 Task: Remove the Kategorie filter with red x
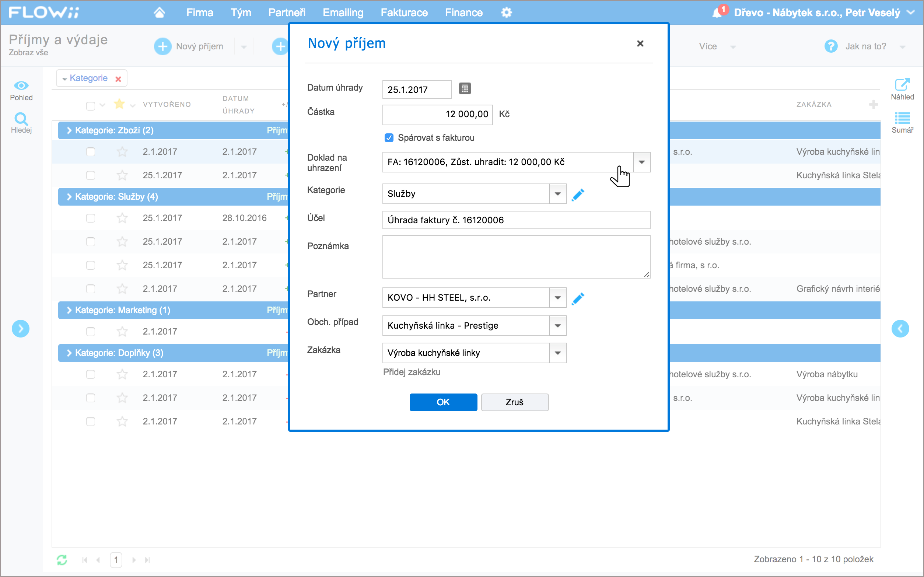(x=118, y=79)
